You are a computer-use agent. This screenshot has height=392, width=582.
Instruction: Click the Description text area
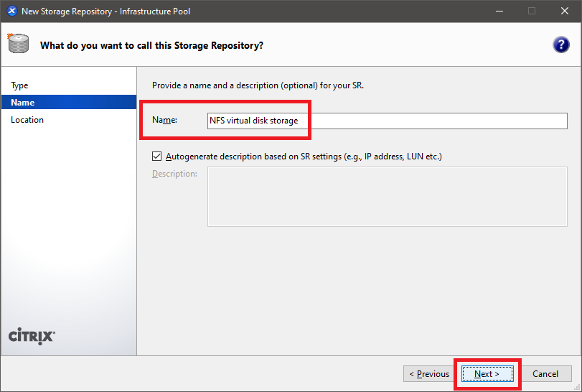click(387, 197)
